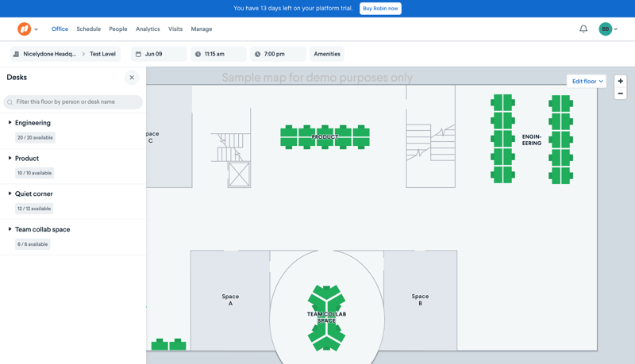Click the 10 / 10 available badge

click(34, 173)
